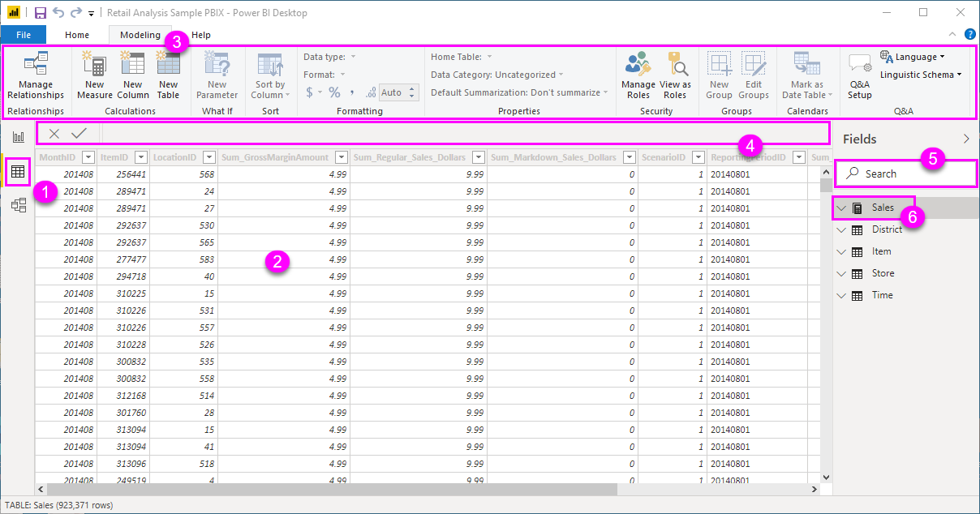Open the Language dropdown
This screenshot has height=514, width=980.
(x=913, y=57)
